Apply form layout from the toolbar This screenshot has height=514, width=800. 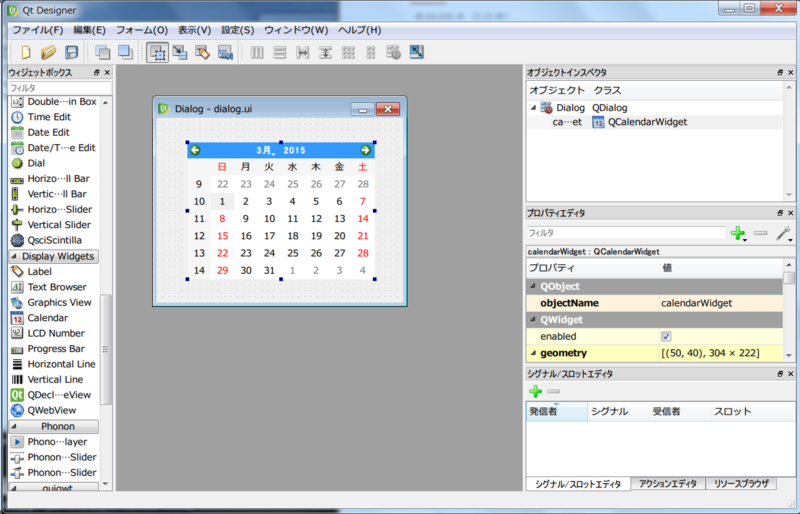371,52
